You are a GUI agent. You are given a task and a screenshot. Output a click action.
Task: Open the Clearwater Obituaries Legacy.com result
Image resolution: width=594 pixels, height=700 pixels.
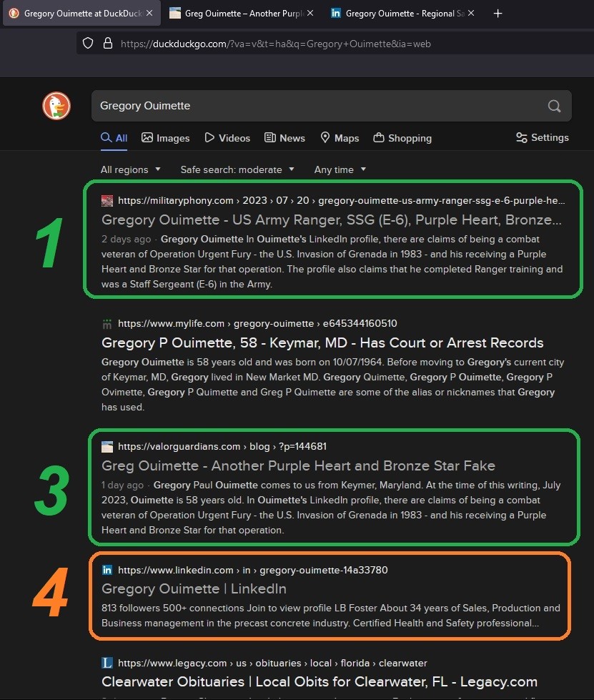319,681
